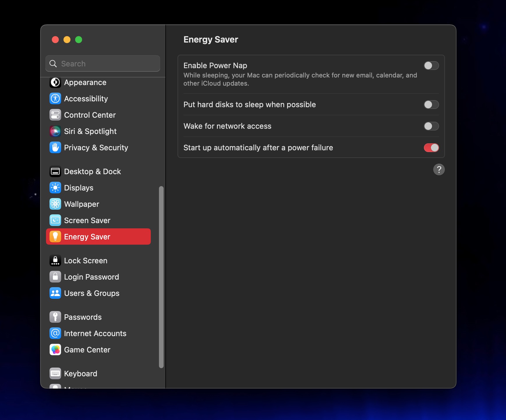Click the "Wake for network access" label

pos(227,126)
